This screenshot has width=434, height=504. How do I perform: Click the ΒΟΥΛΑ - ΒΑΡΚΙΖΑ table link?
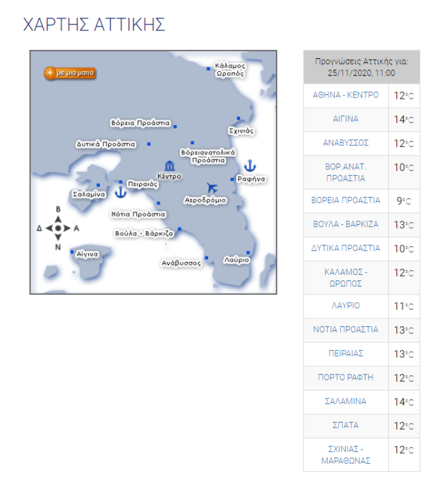click(346, 224)
